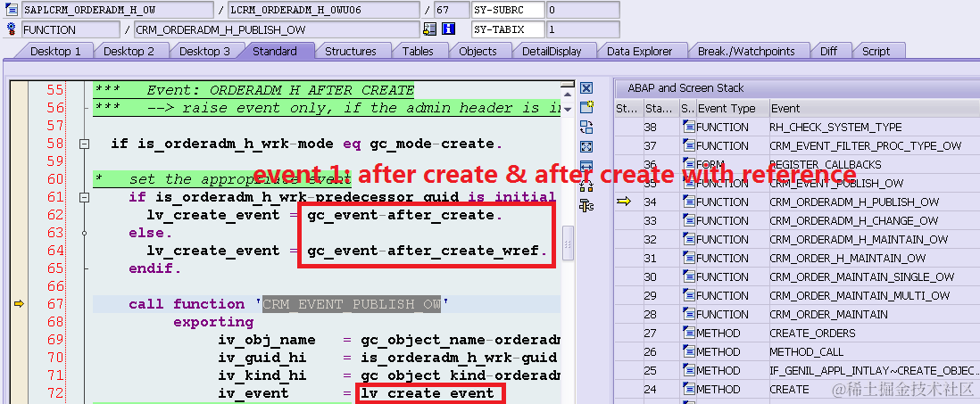This screenshot has width=980, height=404.
Task: Select REGISTER_CALLBACKS in the stack
Action: point(825,164)
